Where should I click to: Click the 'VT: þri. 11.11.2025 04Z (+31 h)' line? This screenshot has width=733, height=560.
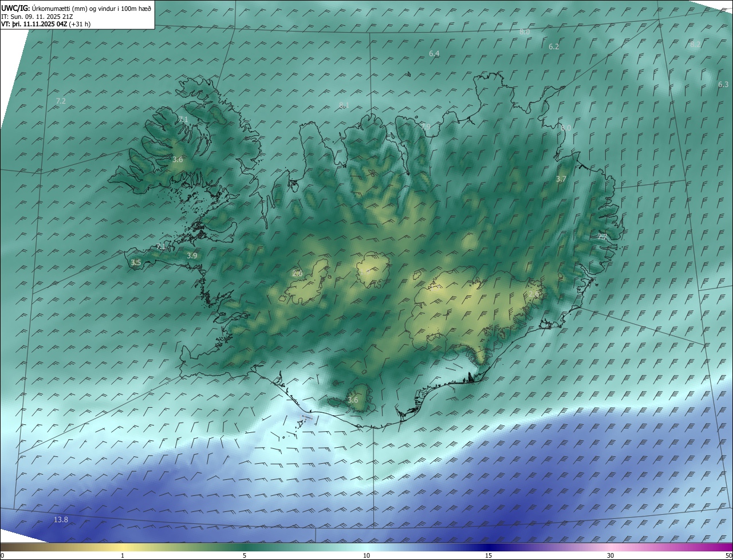tap(46, 24)
